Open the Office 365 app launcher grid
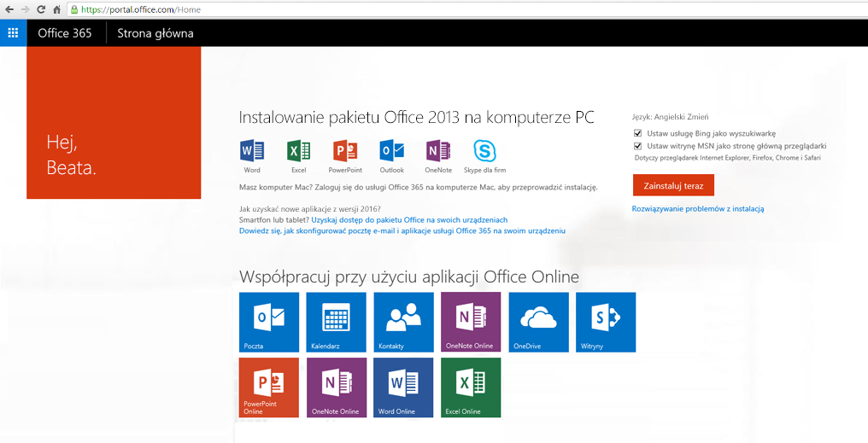 (14, 33)
